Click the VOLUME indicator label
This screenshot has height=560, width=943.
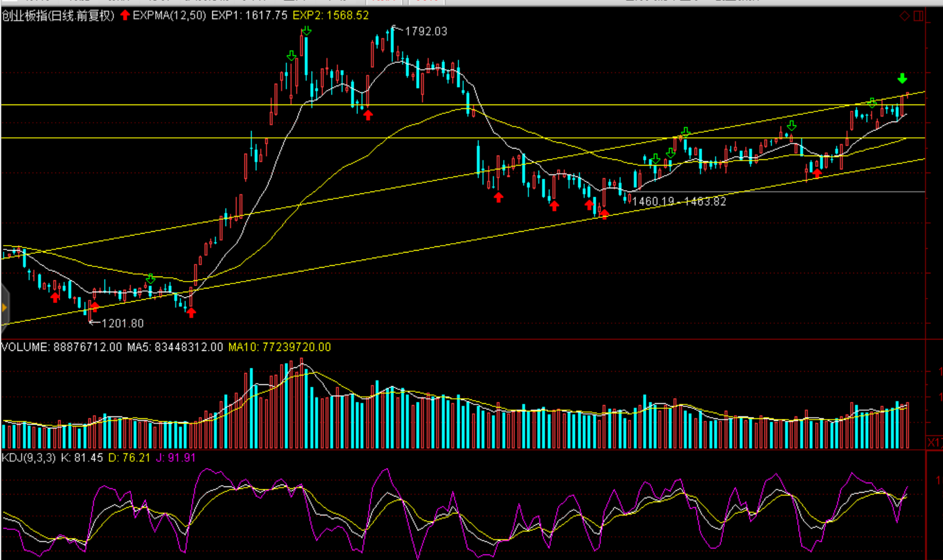25,347
